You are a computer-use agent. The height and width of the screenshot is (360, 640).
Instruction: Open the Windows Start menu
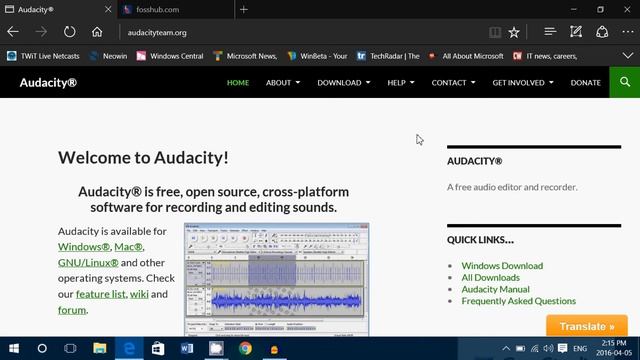(14, 349)
